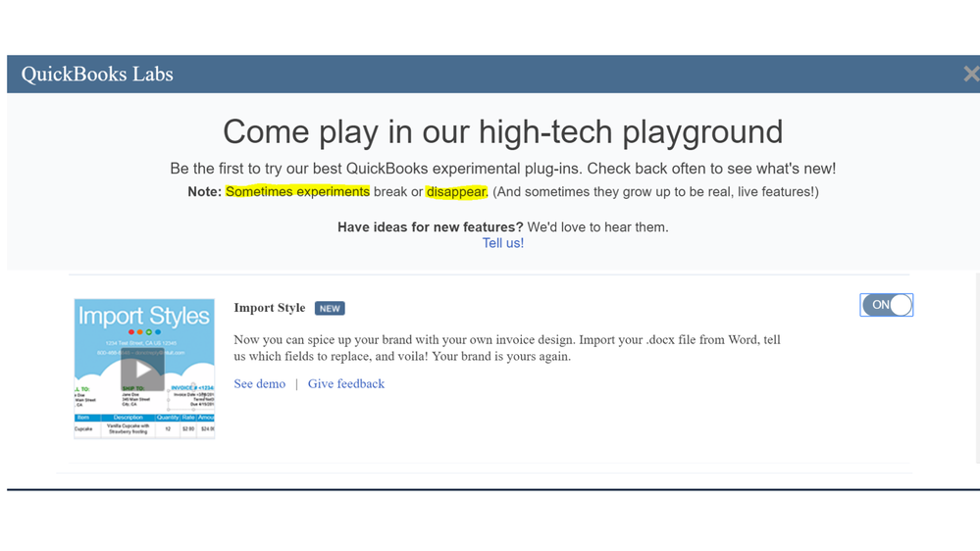Click the NEW badge beside Import Style

coord(330,308)
